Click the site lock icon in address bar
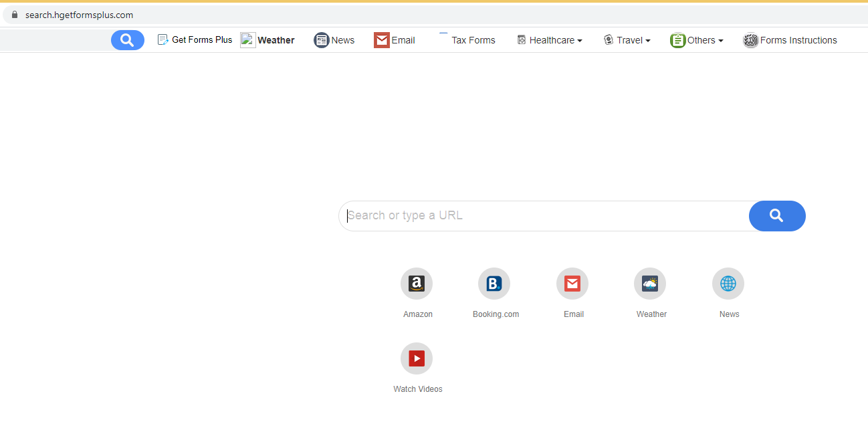Viewport: 868px width, 422px height. point(15,15)
